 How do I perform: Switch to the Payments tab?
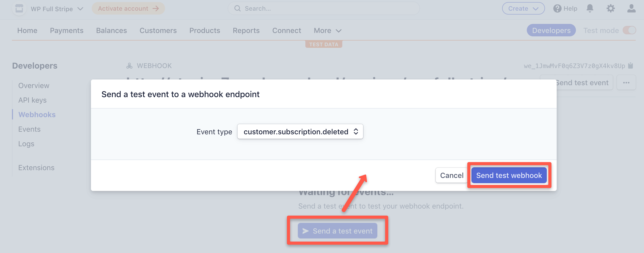(67, 30)
